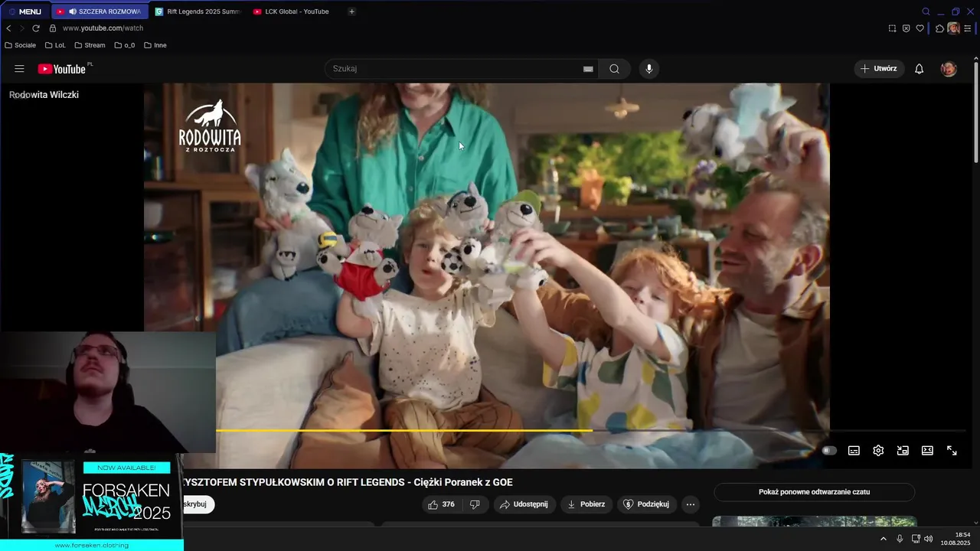Viewport: 980px width, 551px height.
Task: Click the page vertical scrollbar
Action: [975, 112]
